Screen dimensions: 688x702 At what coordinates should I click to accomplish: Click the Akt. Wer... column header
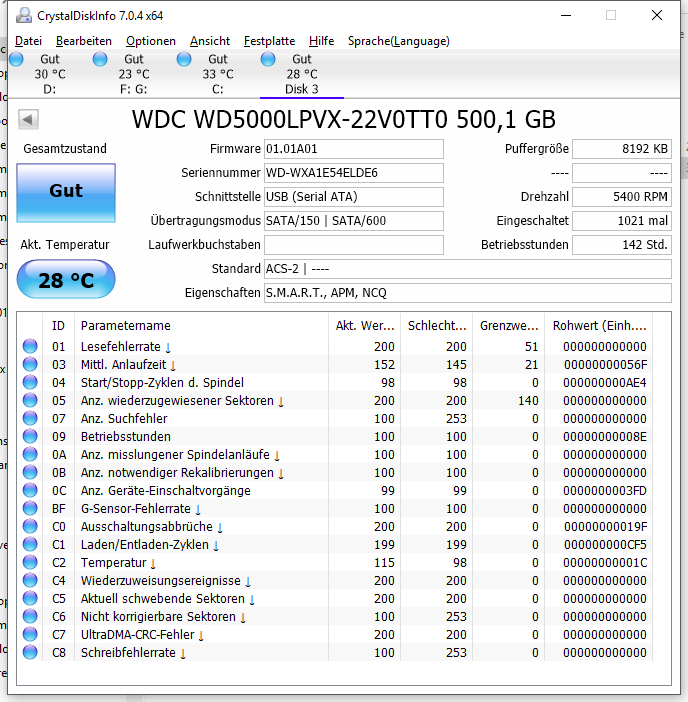tap(365, 325)
